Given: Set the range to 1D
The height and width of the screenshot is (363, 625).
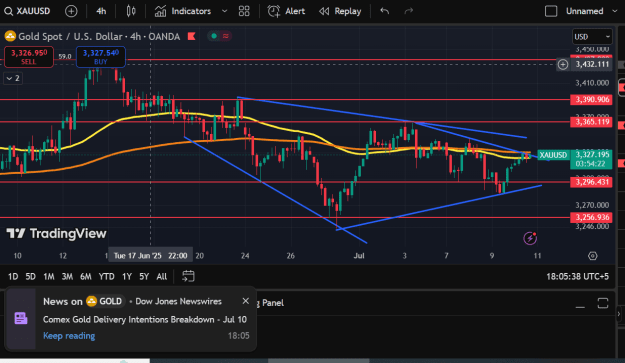Looking at the screenshot, I should [x=13, y=277].
